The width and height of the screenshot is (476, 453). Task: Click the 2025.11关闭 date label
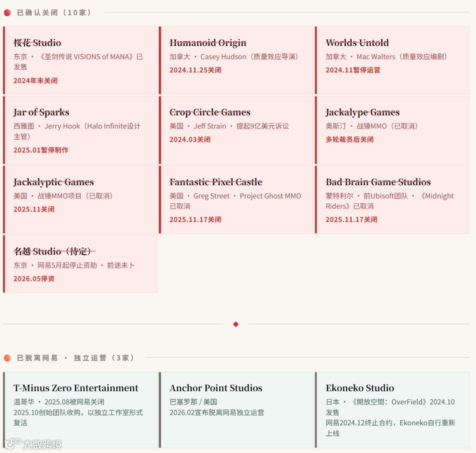(34, 210)
